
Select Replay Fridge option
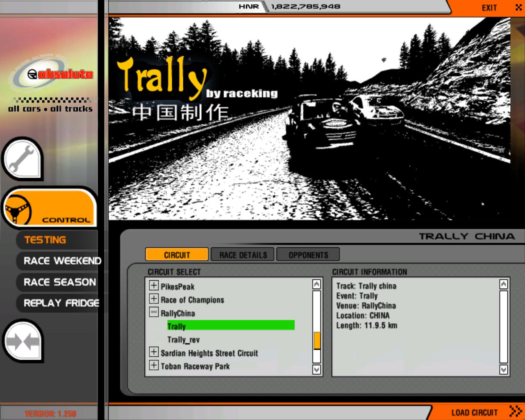[x=61, y=303]
